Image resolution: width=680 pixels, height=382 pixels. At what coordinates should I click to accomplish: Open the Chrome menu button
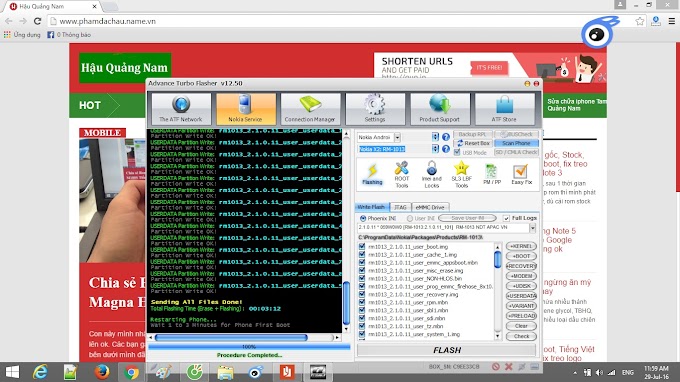pyautogui.click(x=671, y=21)
